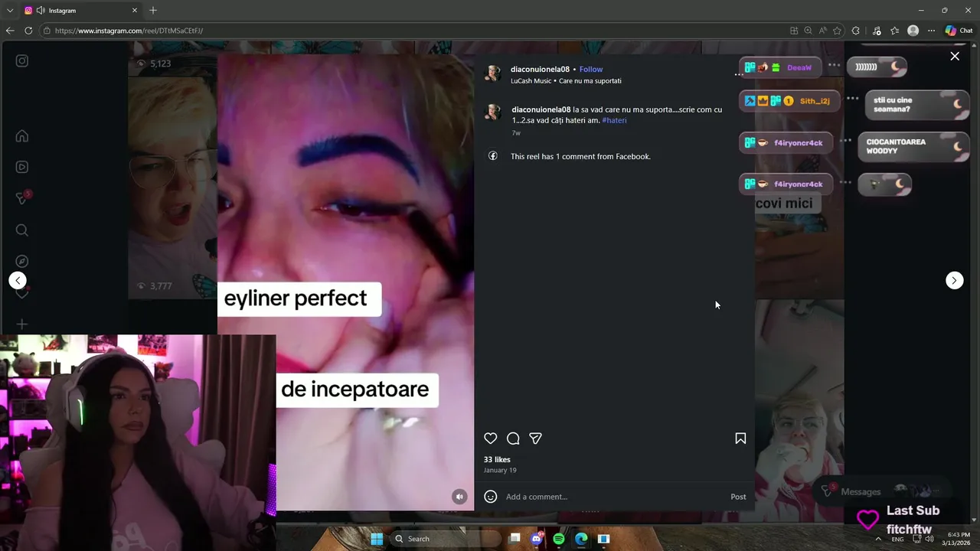
Task: Open the tab search dropdown arrow
Action: click(10, 11)
